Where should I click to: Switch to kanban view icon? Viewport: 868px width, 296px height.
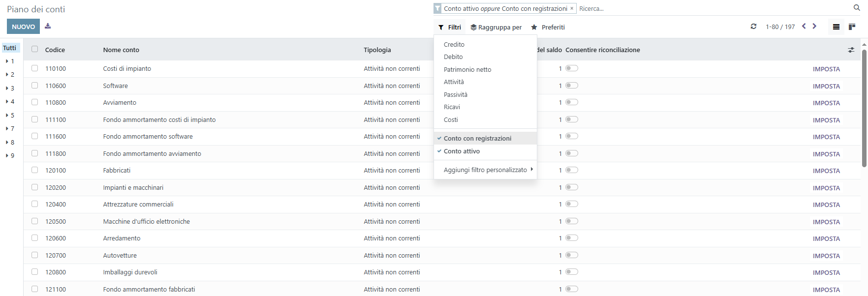pyautogui.click(x=852, y=27)
